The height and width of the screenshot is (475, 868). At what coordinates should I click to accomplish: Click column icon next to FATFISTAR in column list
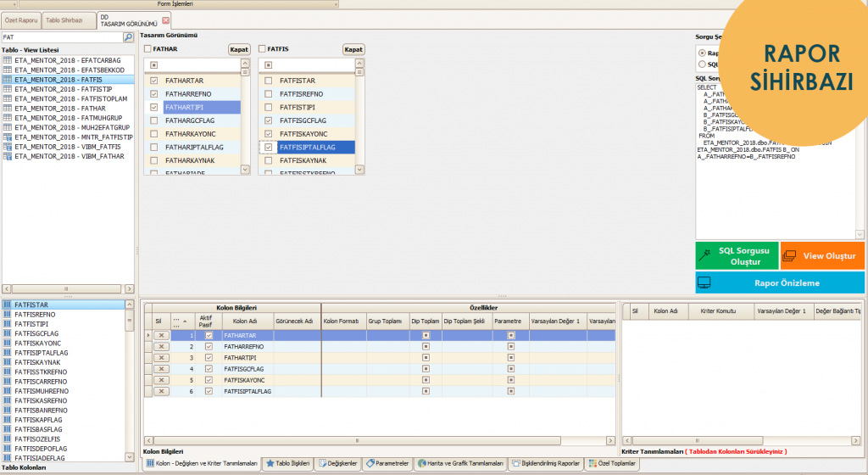[x=7, y=305]
